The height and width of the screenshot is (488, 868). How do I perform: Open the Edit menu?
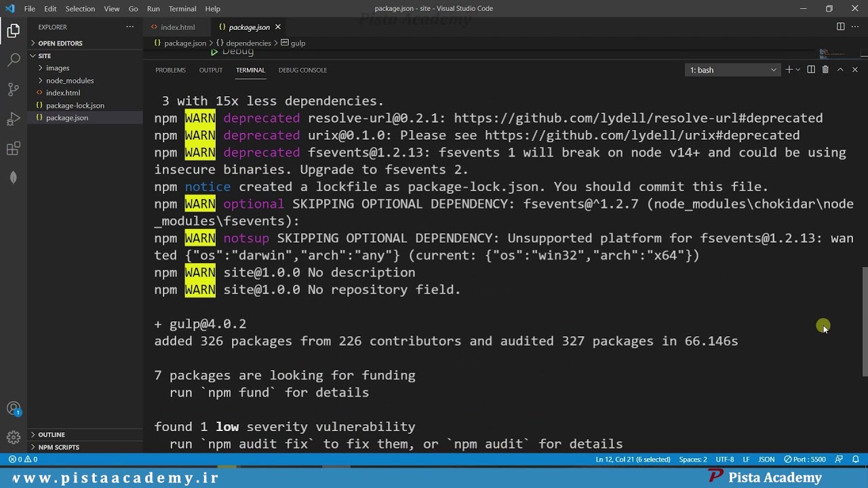[50, 9]
